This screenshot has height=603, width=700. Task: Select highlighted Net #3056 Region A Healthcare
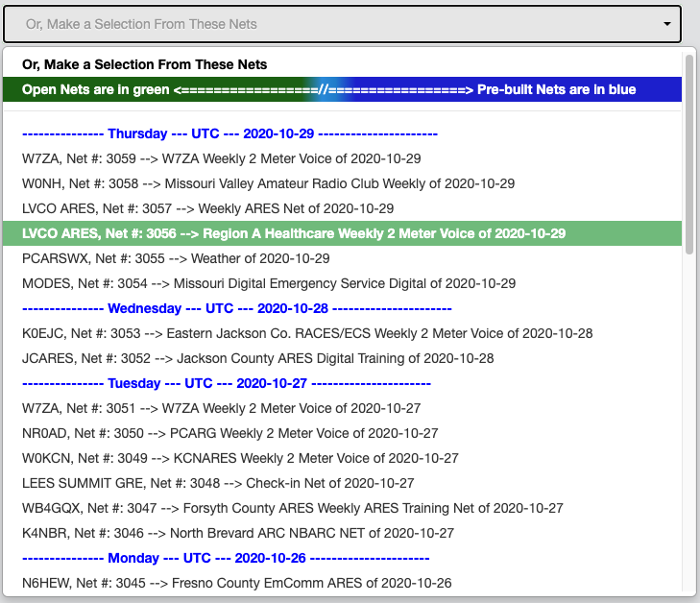(x=342, y=233)
